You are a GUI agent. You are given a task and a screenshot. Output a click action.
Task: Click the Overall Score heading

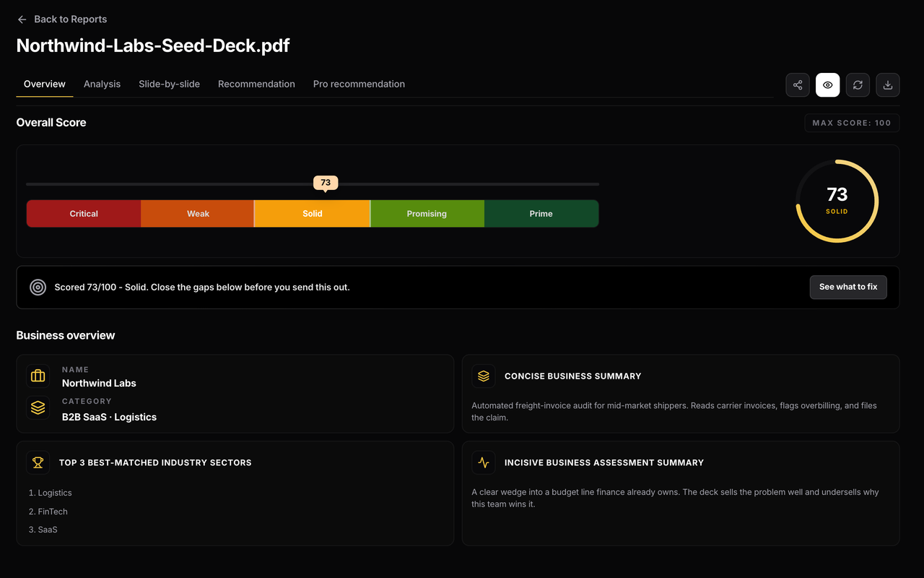(51, 123)
